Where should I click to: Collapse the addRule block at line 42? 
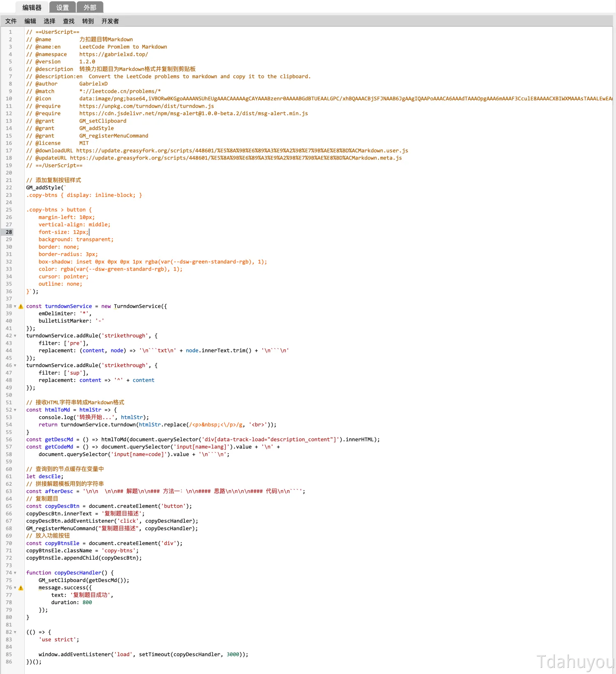(15, 336)
